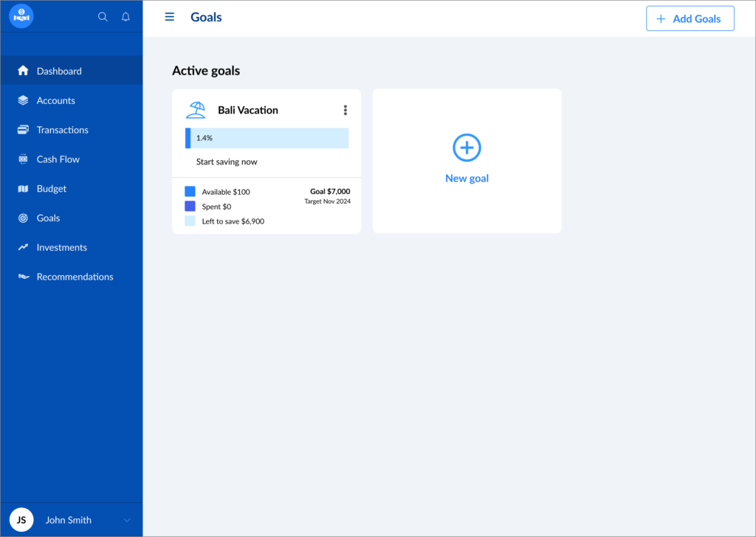Open Bali Vacation three-dot options menu
756x537 pixels.
coord(345,110)
